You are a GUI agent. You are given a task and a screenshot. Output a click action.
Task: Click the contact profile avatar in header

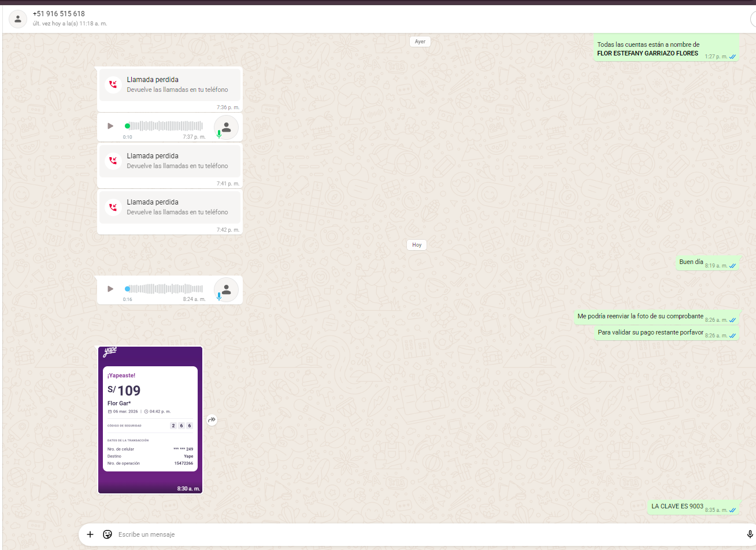tap(18, 19)
